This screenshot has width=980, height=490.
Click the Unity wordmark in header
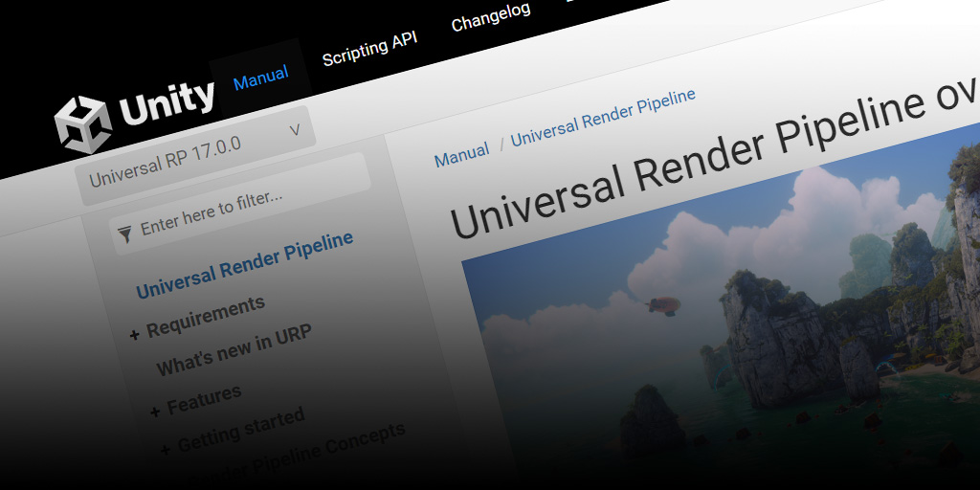click(x=167, y=101)
